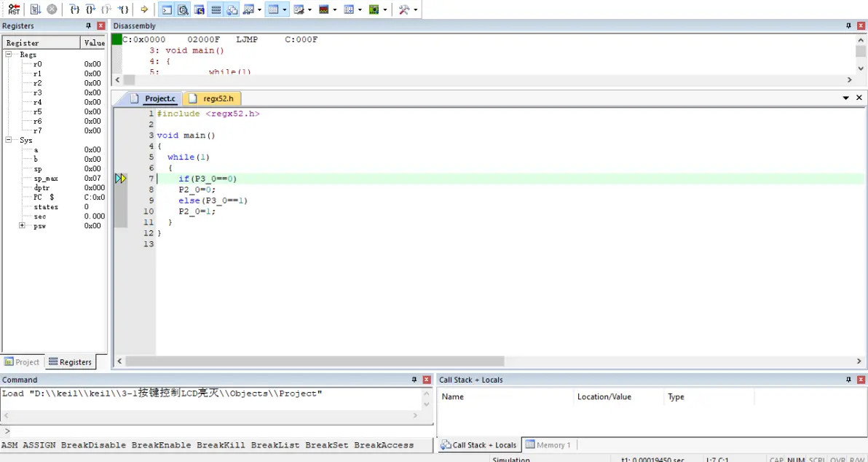868x462 pixels.
Task: Click the Run program toolbar icon
Action: (x=35, y=9)
